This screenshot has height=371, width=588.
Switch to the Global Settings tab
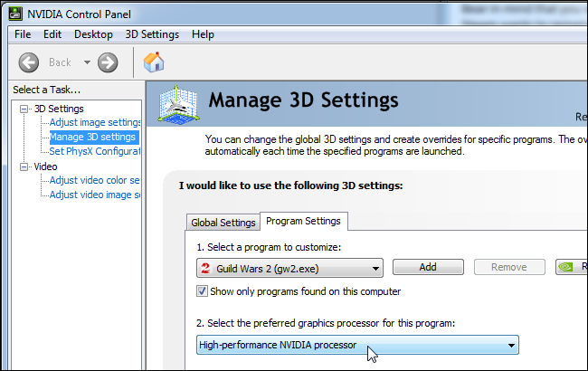click(x=223, y=223)
